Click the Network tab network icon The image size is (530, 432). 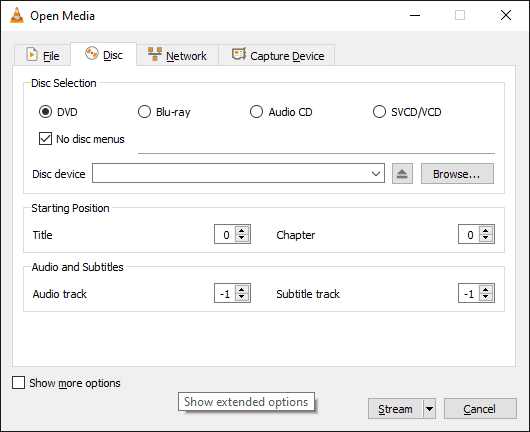[155, 54]
